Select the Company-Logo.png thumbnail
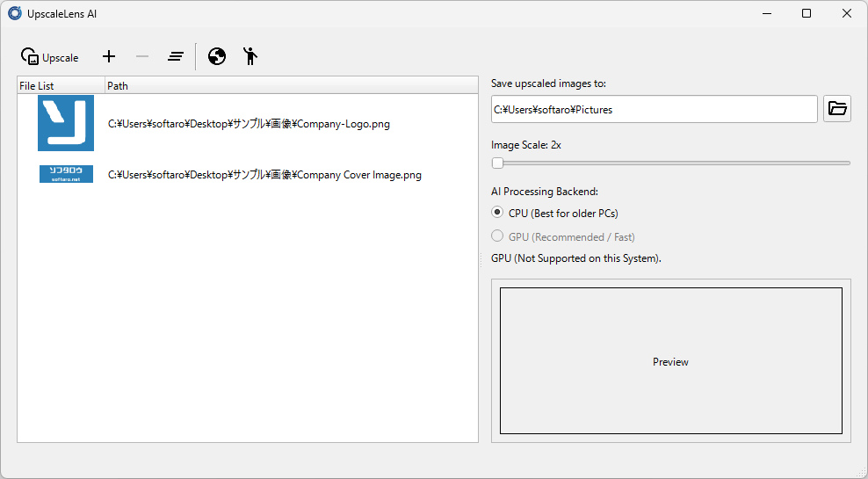The width and height of the screenshot is (868, 479). (66, 124)
